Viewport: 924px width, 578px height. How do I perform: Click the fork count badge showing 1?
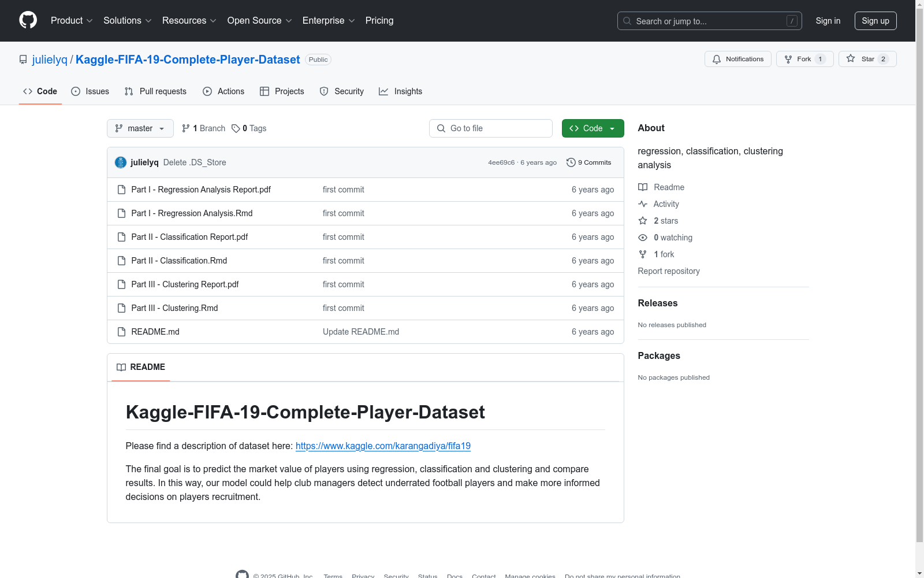[820, 59]
